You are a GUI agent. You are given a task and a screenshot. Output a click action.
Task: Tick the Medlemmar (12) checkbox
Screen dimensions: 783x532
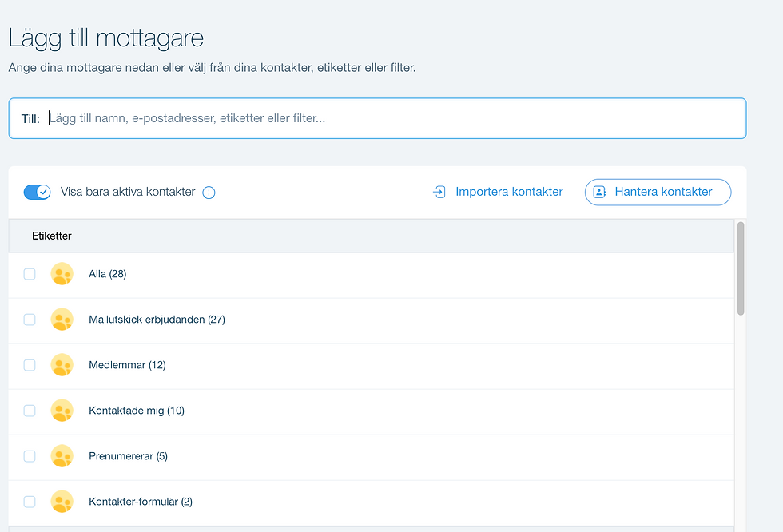coord(30,365)
